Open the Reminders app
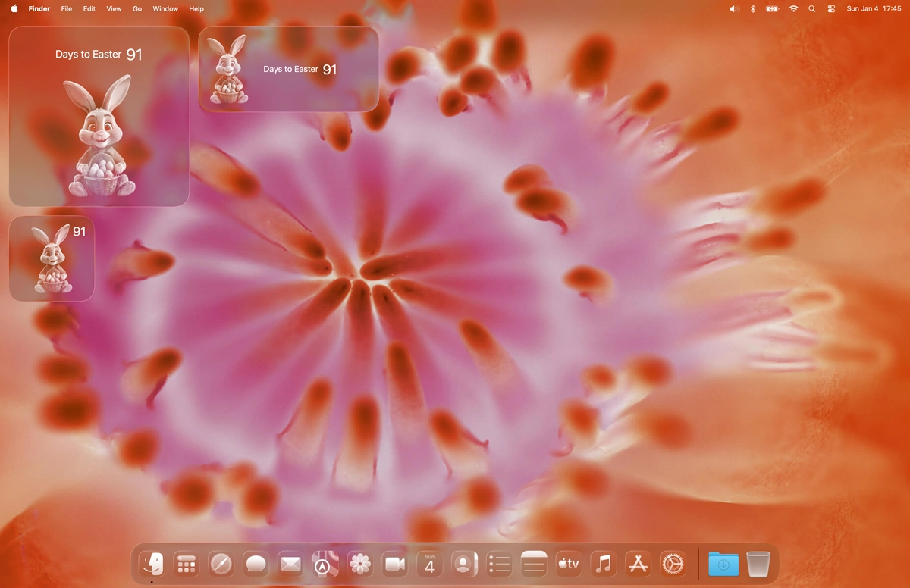This screenshot has width=910, height=588. (498, 564)
